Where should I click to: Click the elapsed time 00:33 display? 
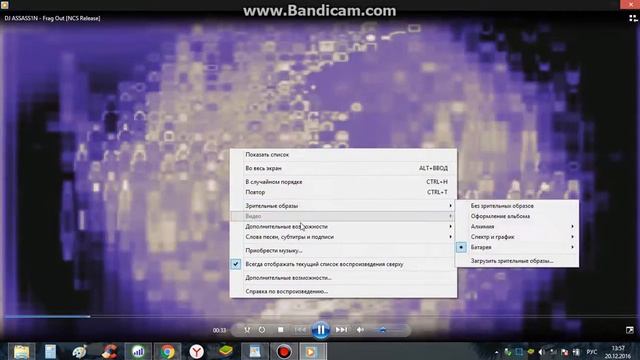[x=219, y=330]
